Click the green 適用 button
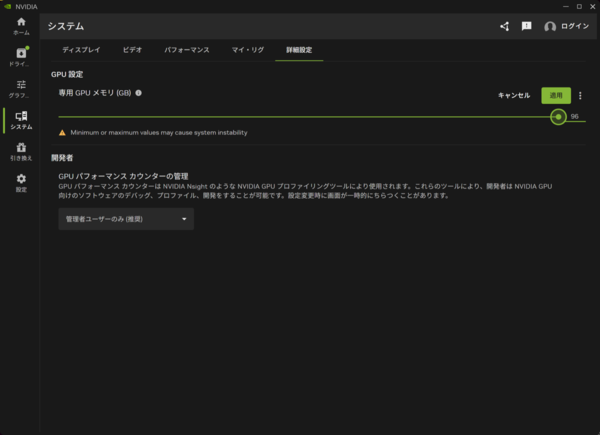Screen dimensions: 600x435 [x=556, y=96]
